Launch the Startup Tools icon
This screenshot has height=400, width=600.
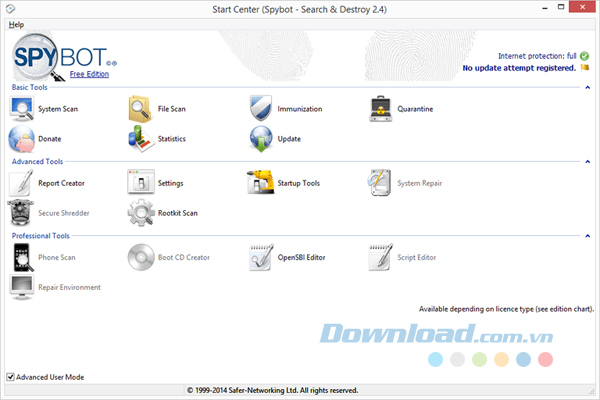(x=260, y=183)
